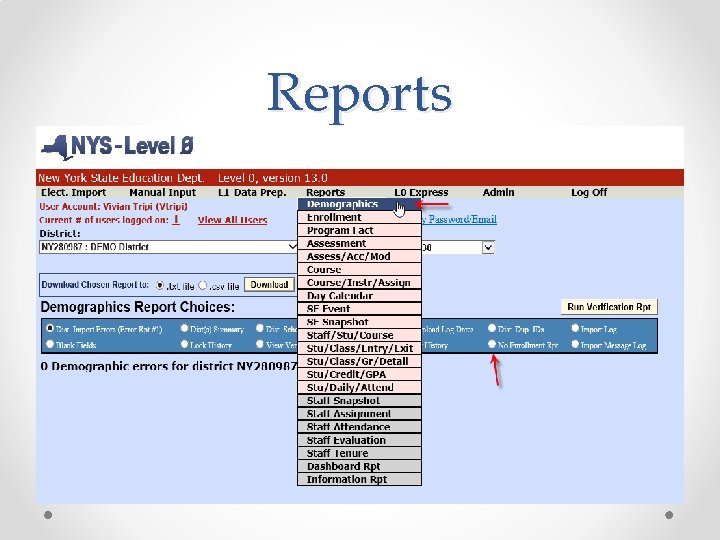This screenshot has width=720, height=540.
Task: Select Program Fact report entry
Action: pos(359,230)
